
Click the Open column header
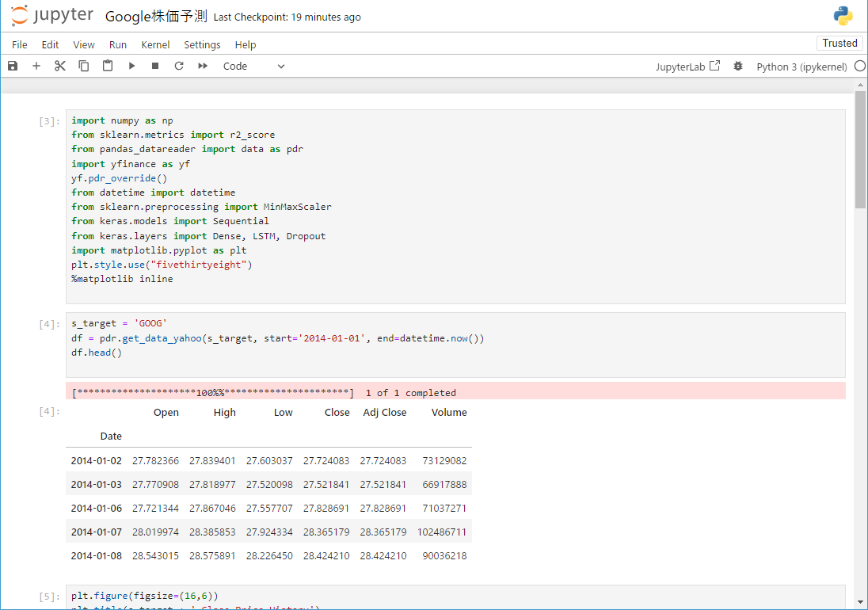click(x=166, y=413)
